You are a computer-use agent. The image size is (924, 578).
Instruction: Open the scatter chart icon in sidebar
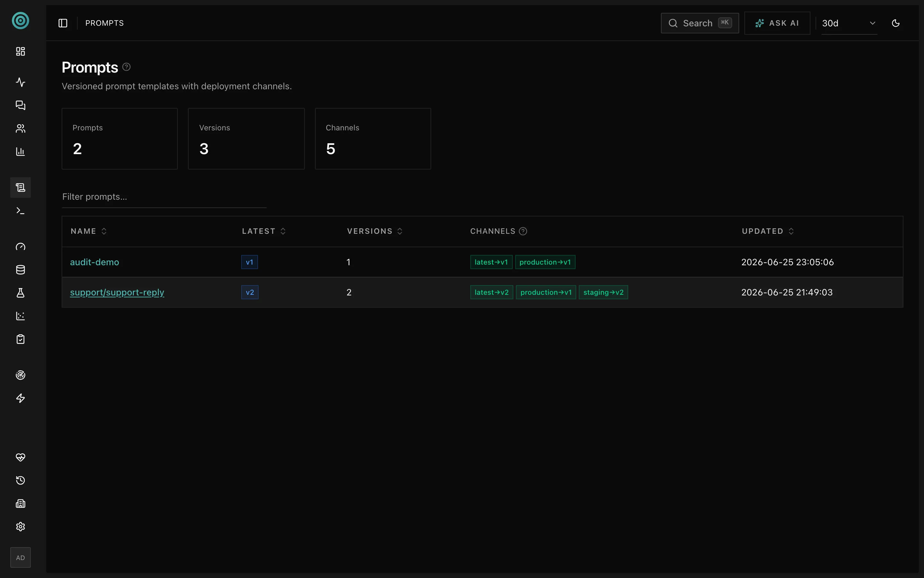[x=20, y=316]
